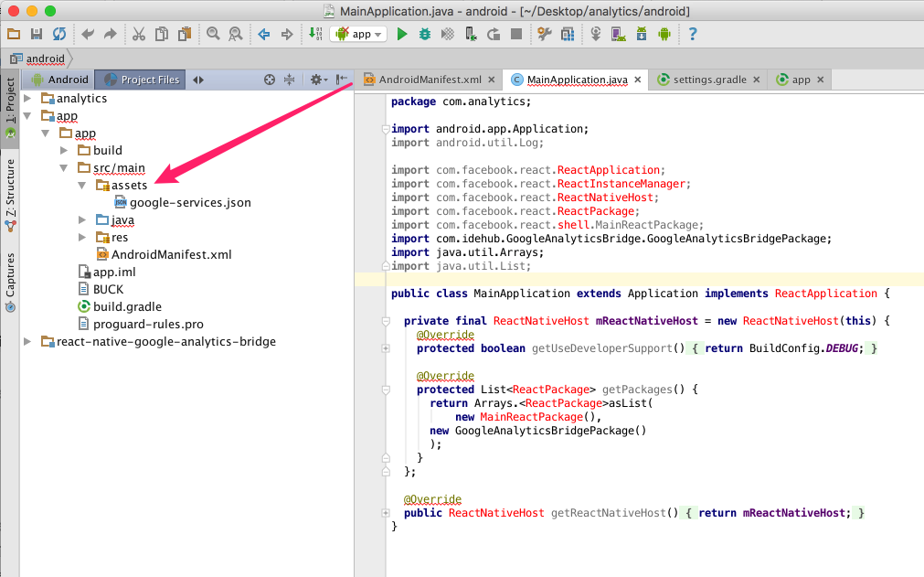The width and height of the screenshot is (924, 577).
Task: Click the Rerun toolbar icon
Action: click(x=494, y=34)
